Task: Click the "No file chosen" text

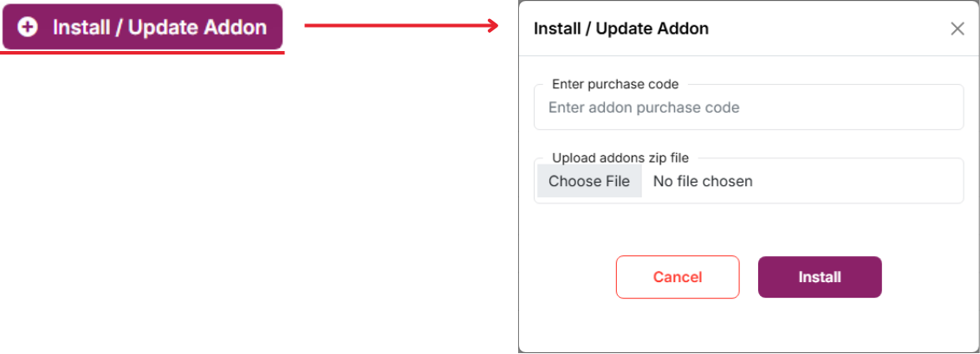Action: (703, 182)
